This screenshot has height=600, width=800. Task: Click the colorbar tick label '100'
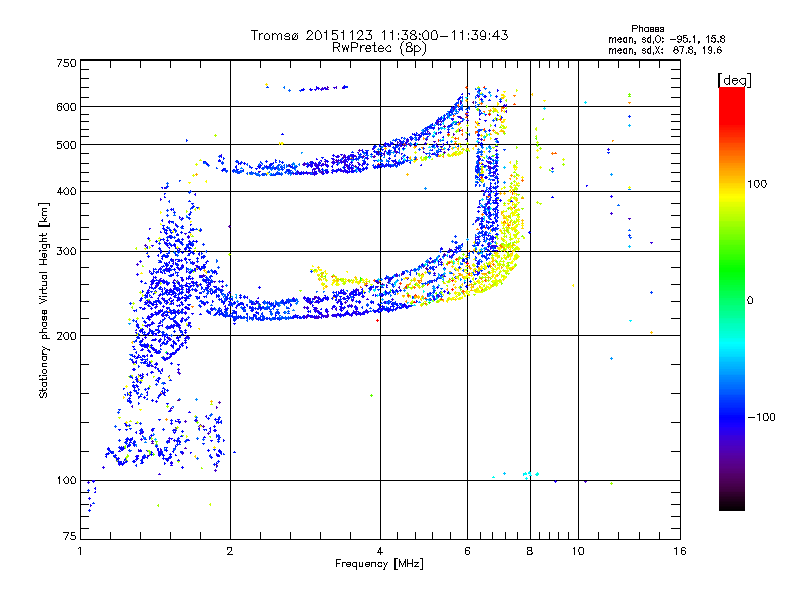[757, 184]
